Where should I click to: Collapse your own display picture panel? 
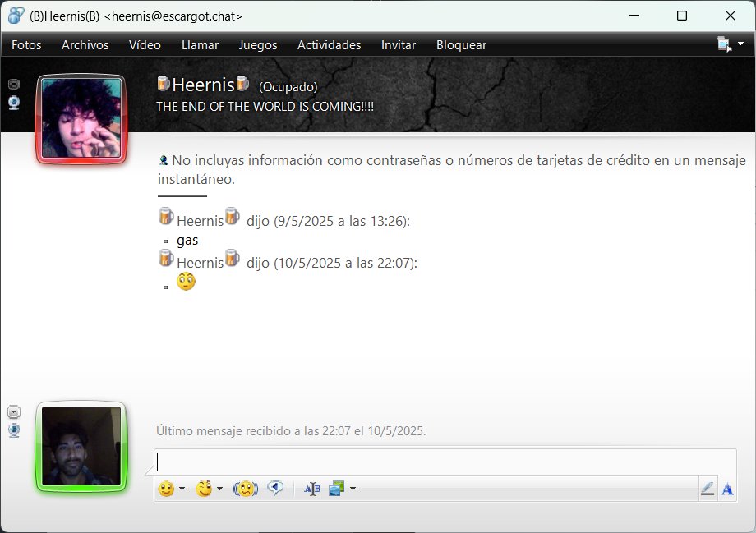[13, 410]
